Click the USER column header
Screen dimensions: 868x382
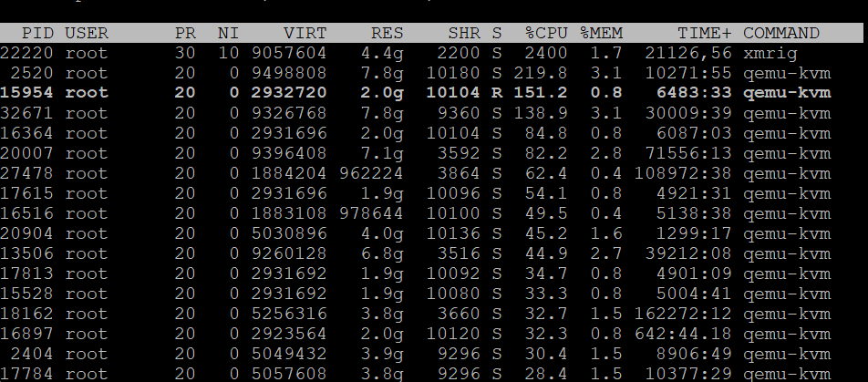click(87, 33)
